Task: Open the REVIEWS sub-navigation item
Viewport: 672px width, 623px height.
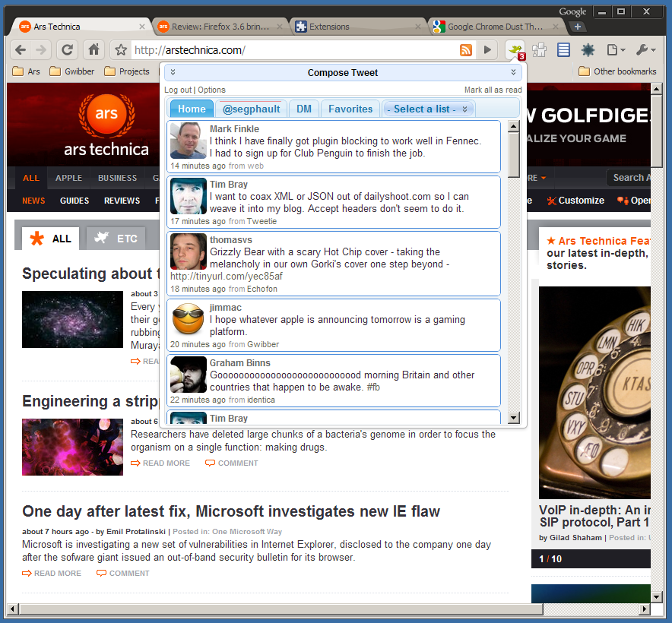Action: point(122,201)
